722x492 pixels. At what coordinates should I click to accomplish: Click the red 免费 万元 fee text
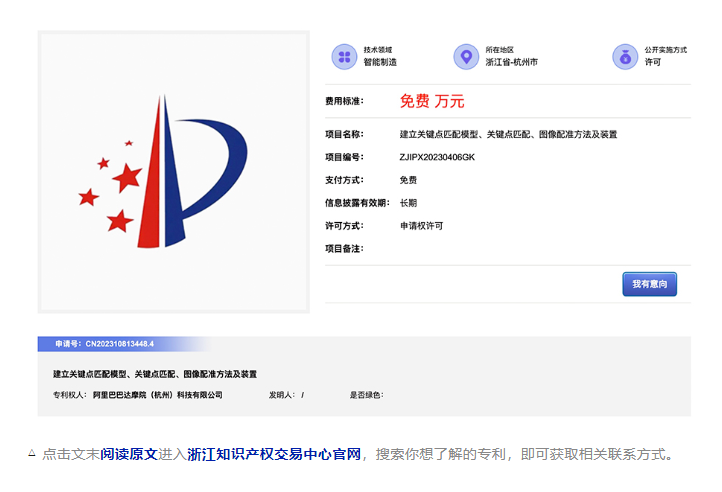432,101
